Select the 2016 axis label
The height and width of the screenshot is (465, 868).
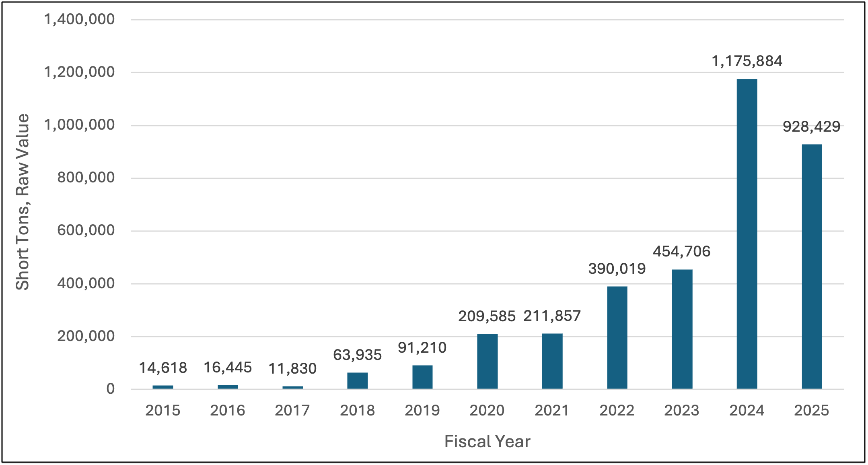coord(228,411)
